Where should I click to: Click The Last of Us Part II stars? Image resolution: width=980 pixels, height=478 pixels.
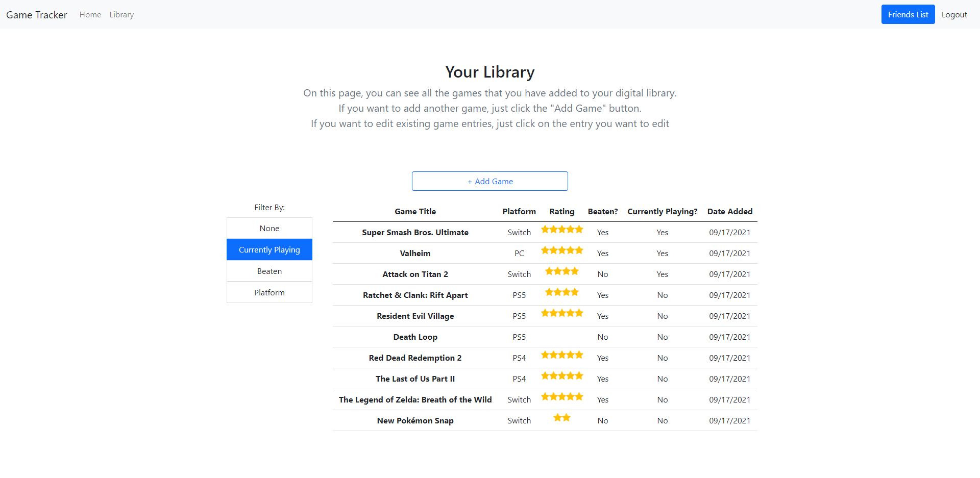point(561,376)
